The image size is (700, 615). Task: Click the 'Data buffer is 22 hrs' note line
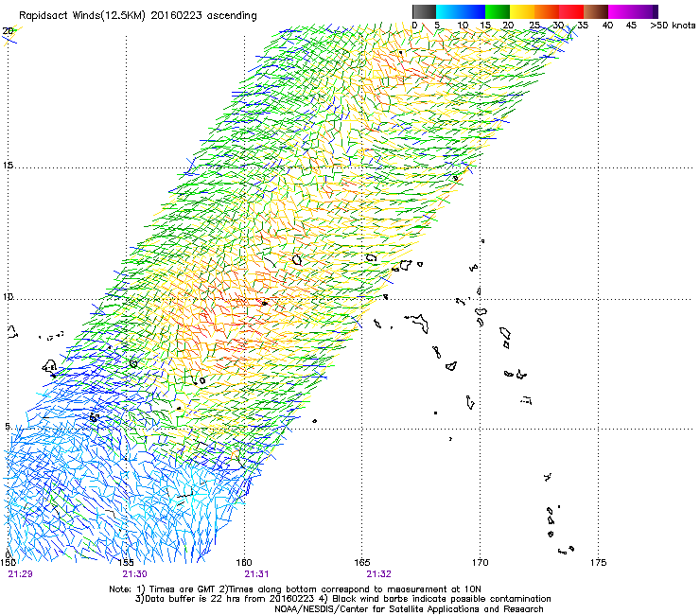(342, 599)
